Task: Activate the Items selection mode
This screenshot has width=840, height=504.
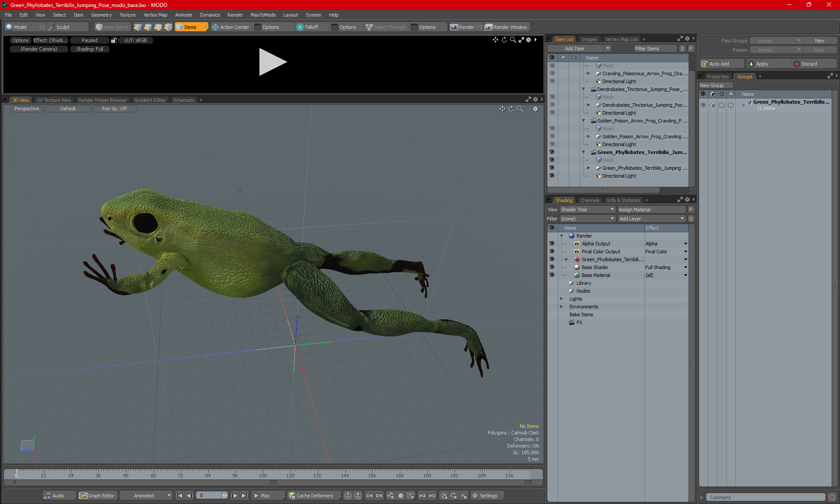Action: pyautogui.click(x=191, y=27)
